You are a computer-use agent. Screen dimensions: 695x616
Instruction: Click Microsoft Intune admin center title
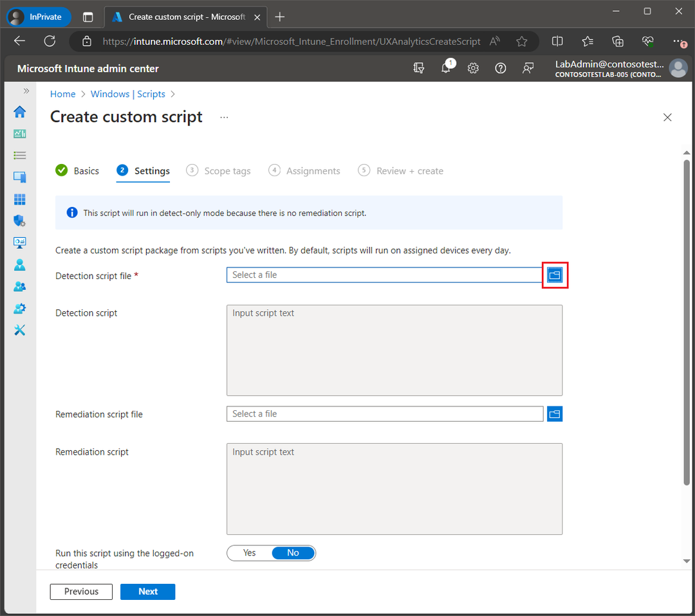click(x=88, y=69)
